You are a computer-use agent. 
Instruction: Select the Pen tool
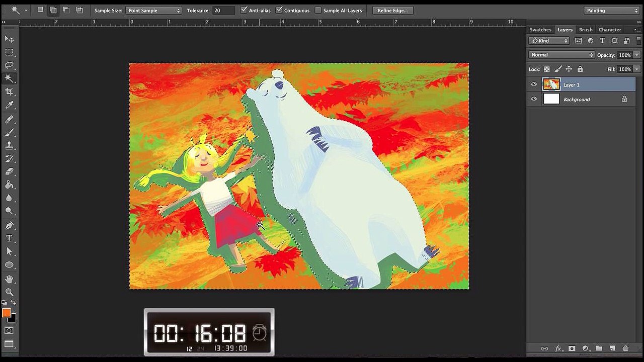coord(9,225)
